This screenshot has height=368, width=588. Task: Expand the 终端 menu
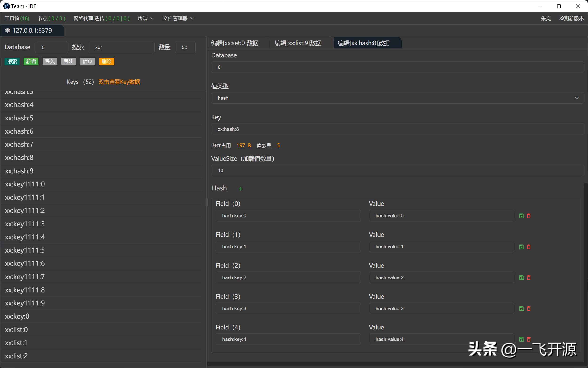[x=146, y=19]
